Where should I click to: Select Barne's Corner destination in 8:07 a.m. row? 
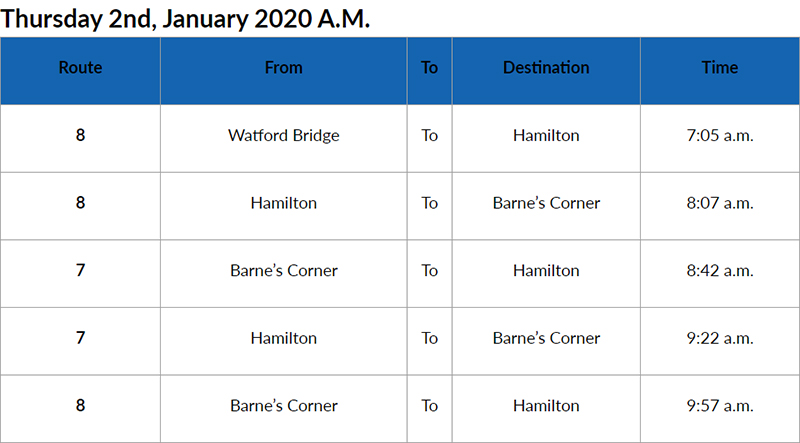point(546,203)
